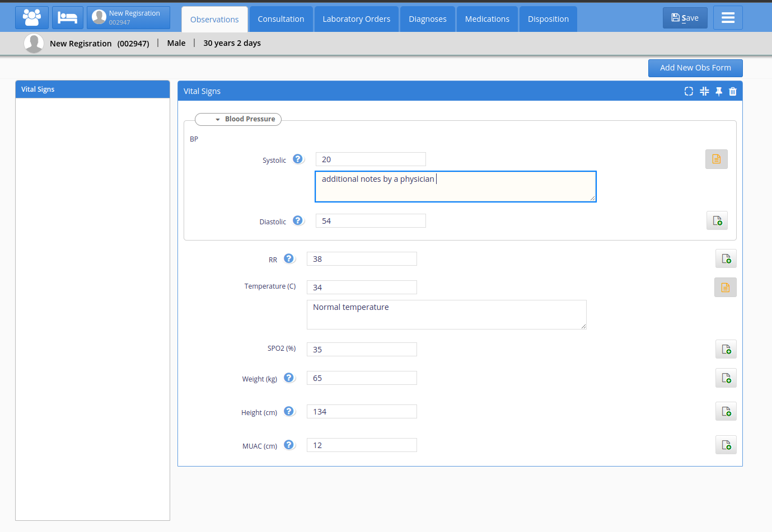Show help for MUAC (cm)
The width and height of the screenshot is (772, 532).
[x=289, y=445]
